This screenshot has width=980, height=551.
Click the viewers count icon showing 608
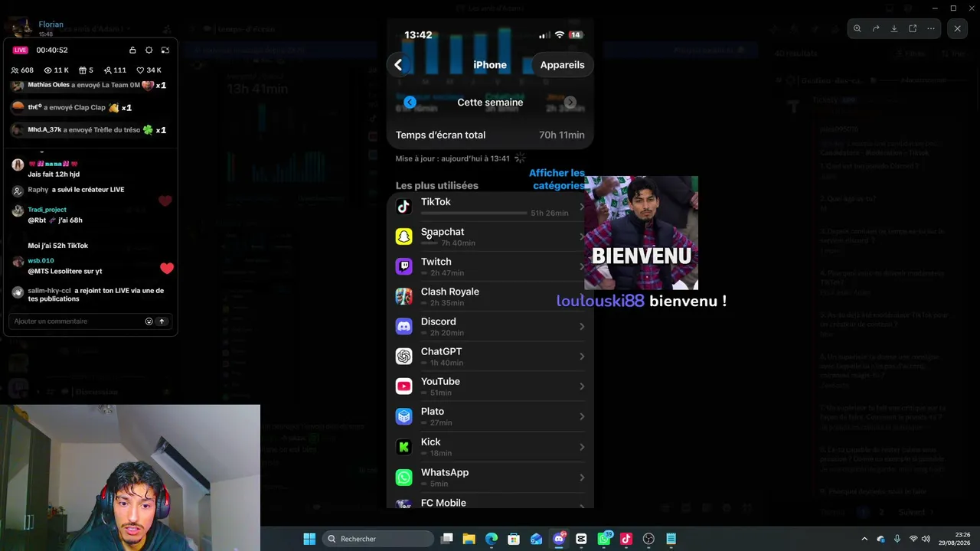pos(15,70)
